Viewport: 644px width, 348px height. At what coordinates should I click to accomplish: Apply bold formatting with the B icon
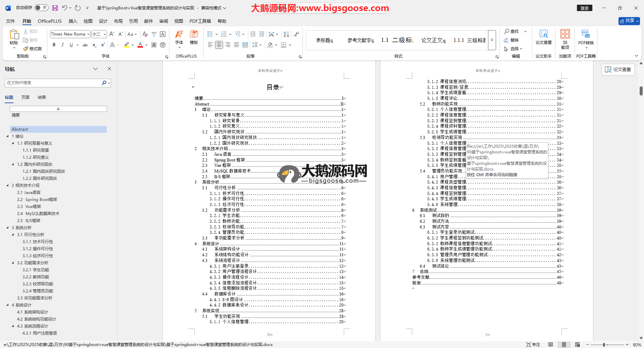[54, 45]
